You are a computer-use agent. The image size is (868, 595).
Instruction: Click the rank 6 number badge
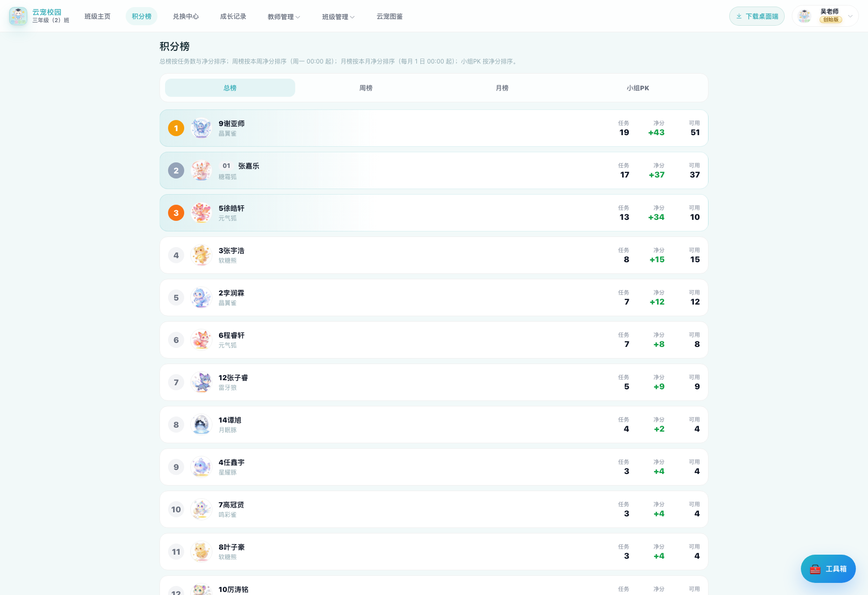click(x=176, y=340)
